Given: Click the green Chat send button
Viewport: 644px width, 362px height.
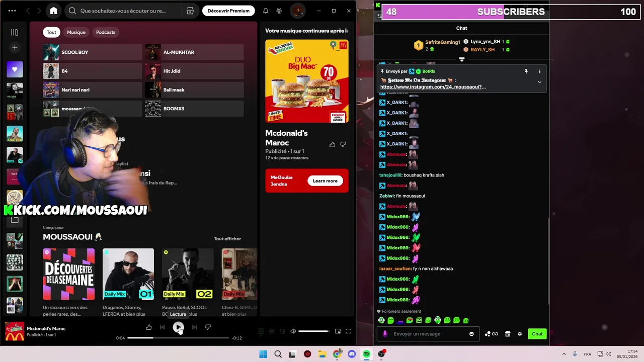Looking at the screenshot, I should tap(537, 334).
